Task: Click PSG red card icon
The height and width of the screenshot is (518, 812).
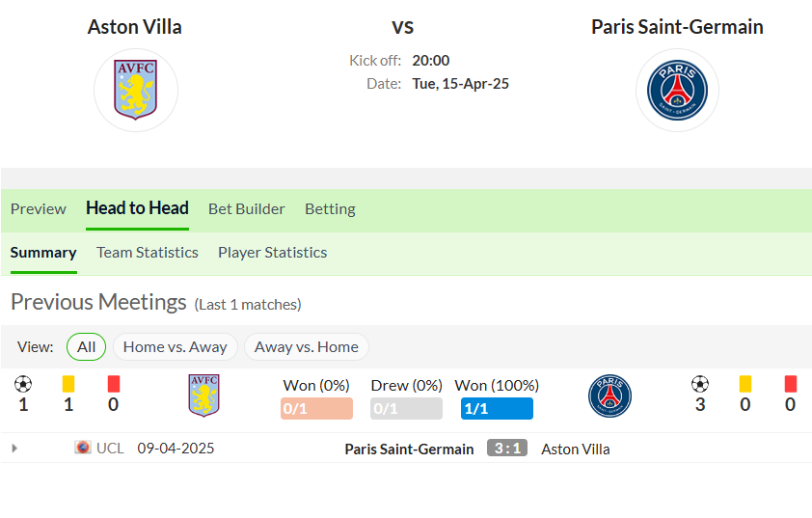Action: click(x=790, y=384)
